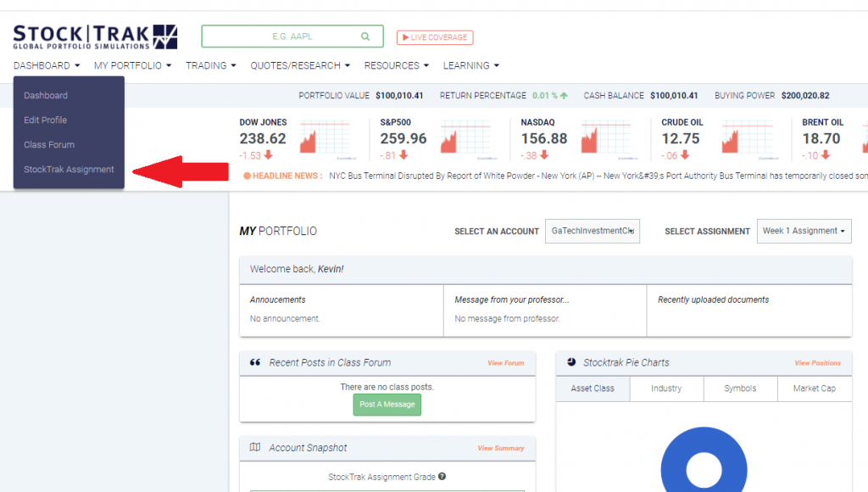Click the Dow Jones value 238.62
The width and height of the screenshot is (868, 492).
263,138
